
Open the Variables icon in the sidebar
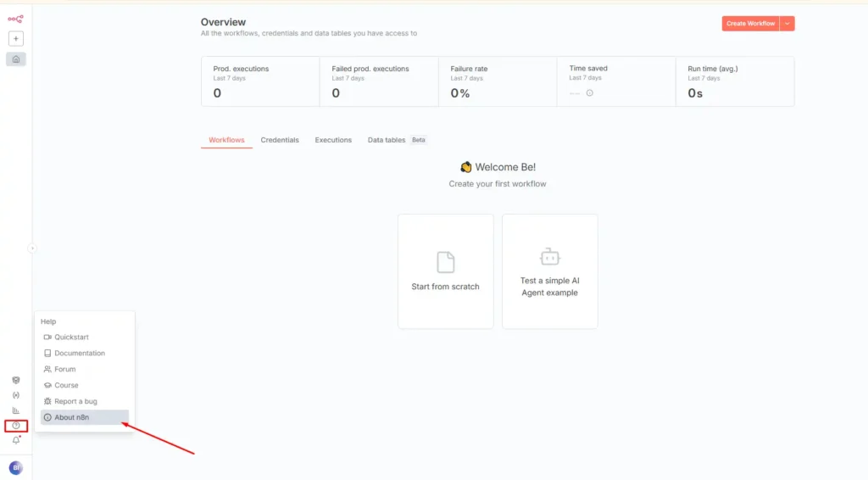pyautogui.click(x=16, y=395)
